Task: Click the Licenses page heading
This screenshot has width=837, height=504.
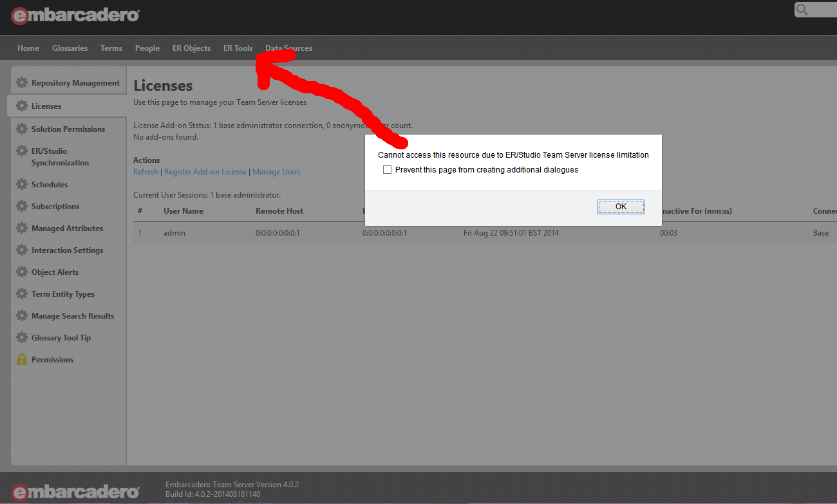Action: coord(163,85)
